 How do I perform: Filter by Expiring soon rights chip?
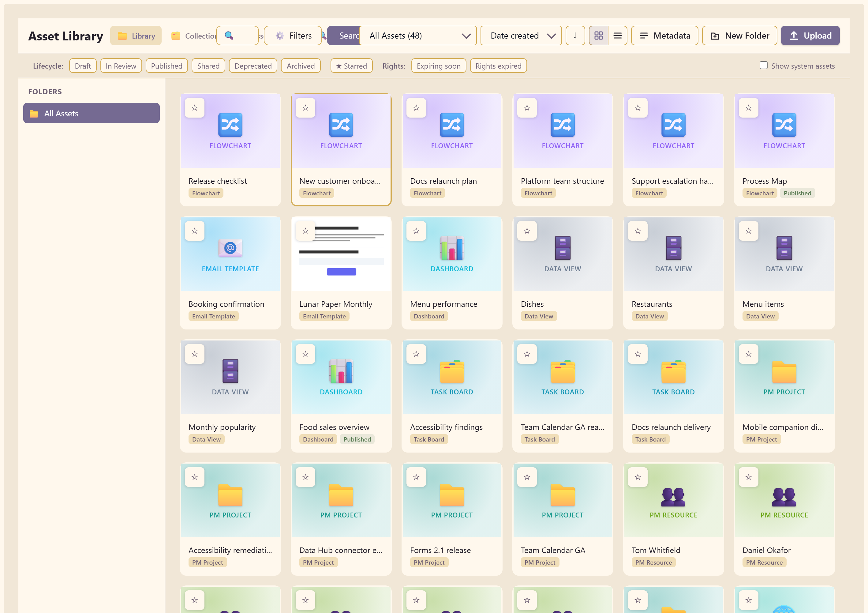(x=438, y=66)
